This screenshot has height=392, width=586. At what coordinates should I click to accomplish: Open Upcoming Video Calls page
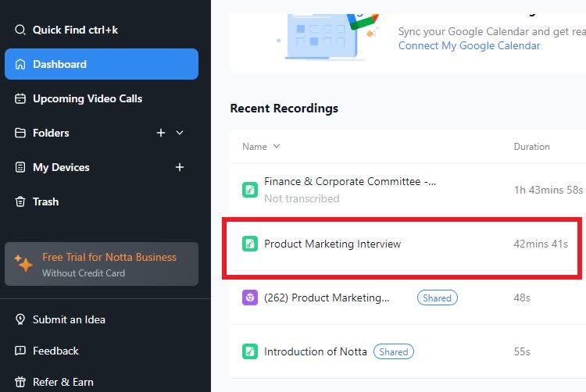pyautogui.click(x=87, y=98)
